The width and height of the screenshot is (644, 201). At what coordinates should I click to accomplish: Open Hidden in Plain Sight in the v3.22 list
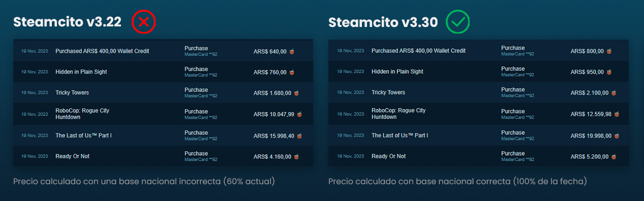point(81,72)
